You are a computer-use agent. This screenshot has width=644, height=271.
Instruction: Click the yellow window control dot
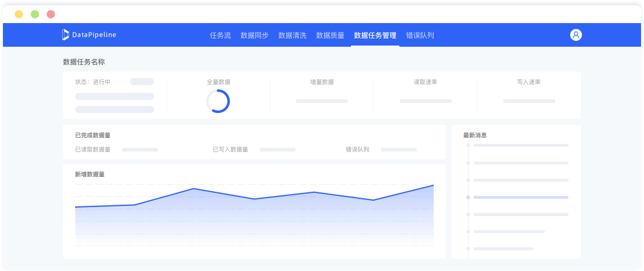pos(19,14)
